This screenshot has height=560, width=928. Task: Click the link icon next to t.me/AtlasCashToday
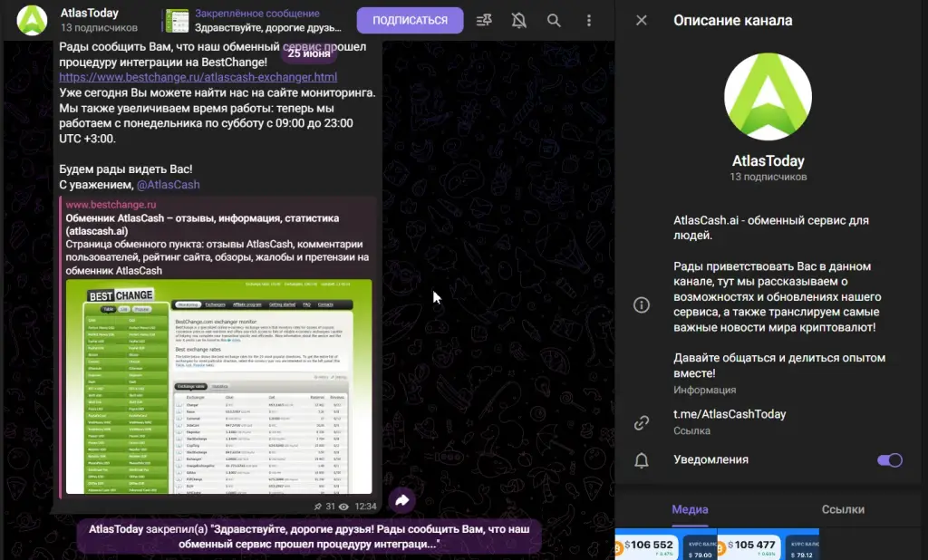click(642, 422)
